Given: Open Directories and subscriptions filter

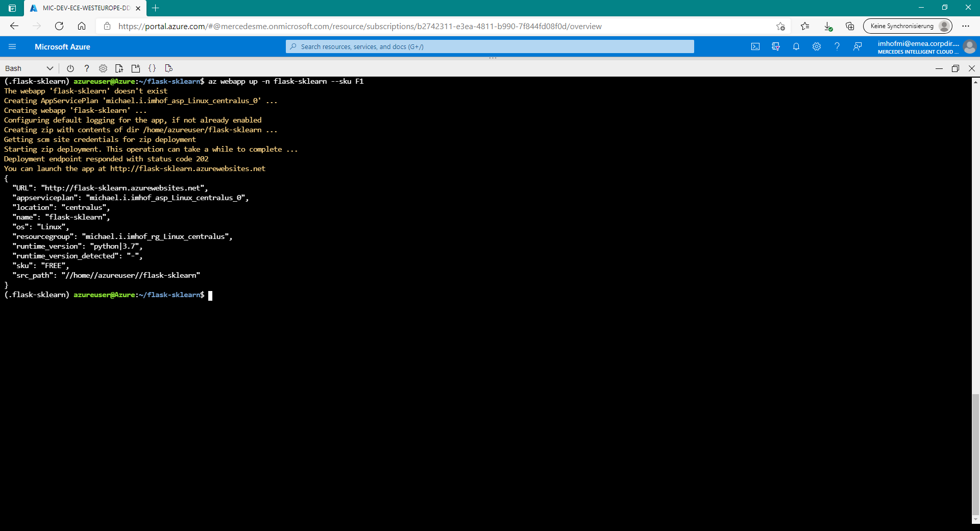Looking at the screenshot, I should (x=776, y=46).
